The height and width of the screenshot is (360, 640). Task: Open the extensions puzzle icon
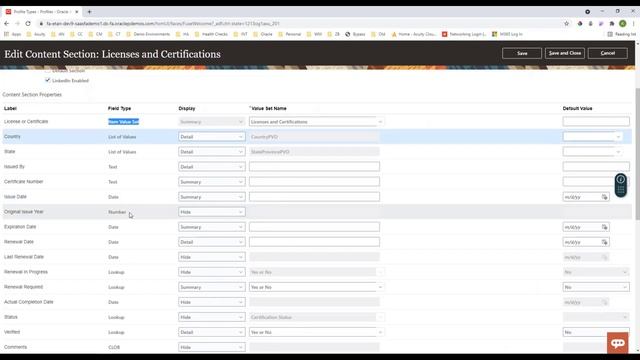click(611, 24)
